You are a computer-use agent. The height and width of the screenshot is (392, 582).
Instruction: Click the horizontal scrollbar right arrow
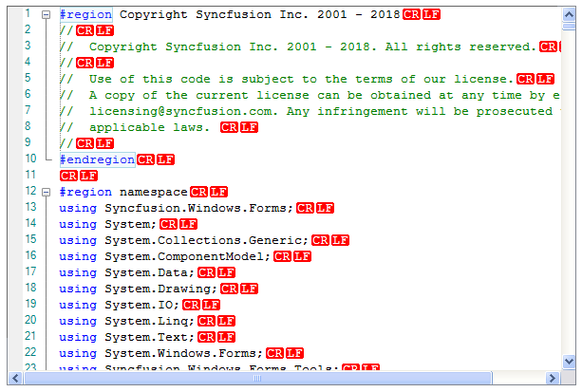(552, 379)
